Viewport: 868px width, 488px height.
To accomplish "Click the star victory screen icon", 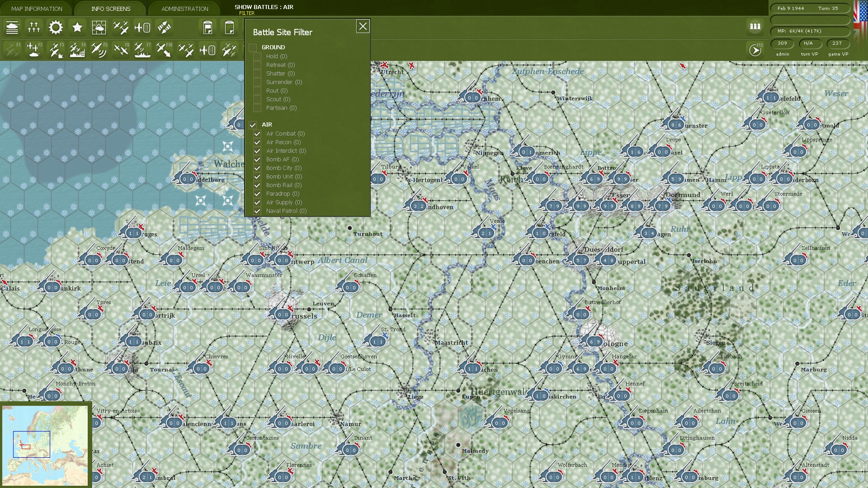I will point(77,28).
